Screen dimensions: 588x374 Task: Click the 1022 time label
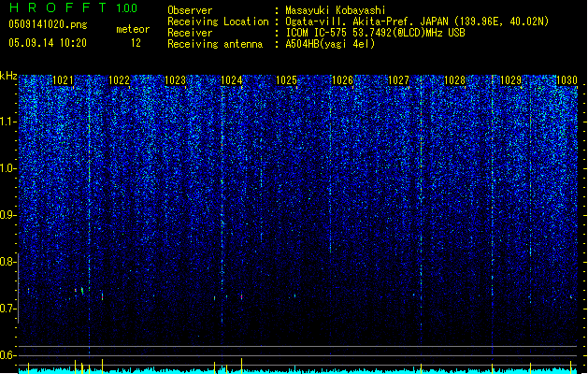click(x=119, y=80)
